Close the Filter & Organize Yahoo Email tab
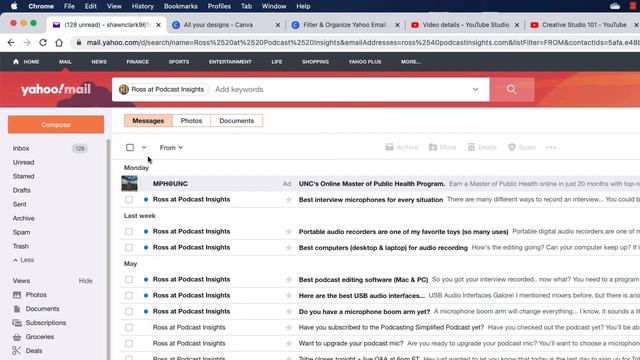This screenshot has width=640, height=360. tap(397, 25)
